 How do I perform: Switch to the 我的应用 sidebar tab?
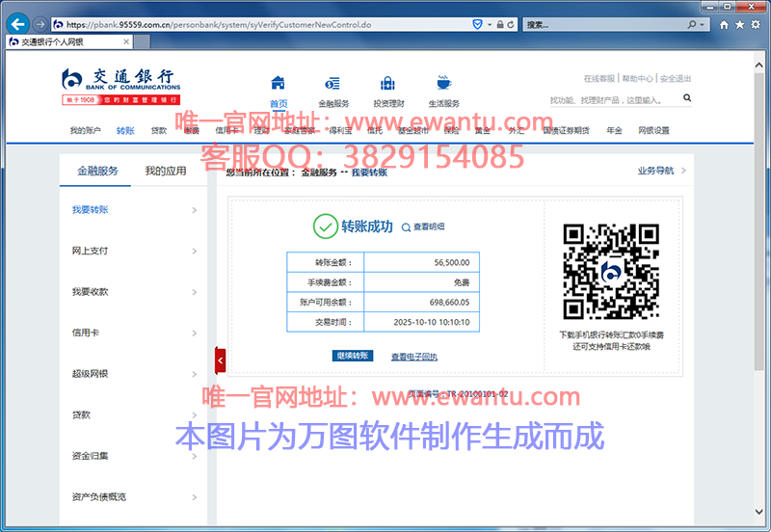click(165, 172)
